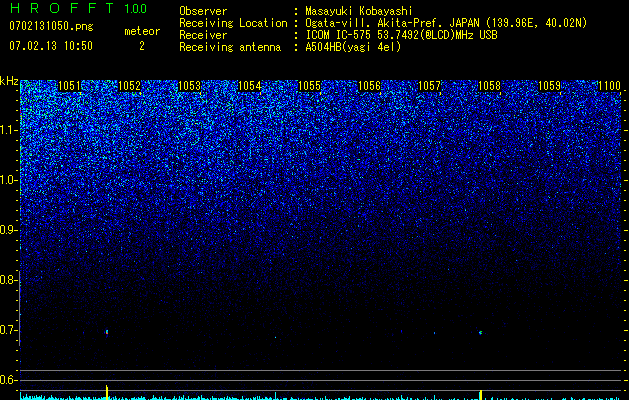Click the Receiving Location label
The image size is (629, 400).
point(233,23)
